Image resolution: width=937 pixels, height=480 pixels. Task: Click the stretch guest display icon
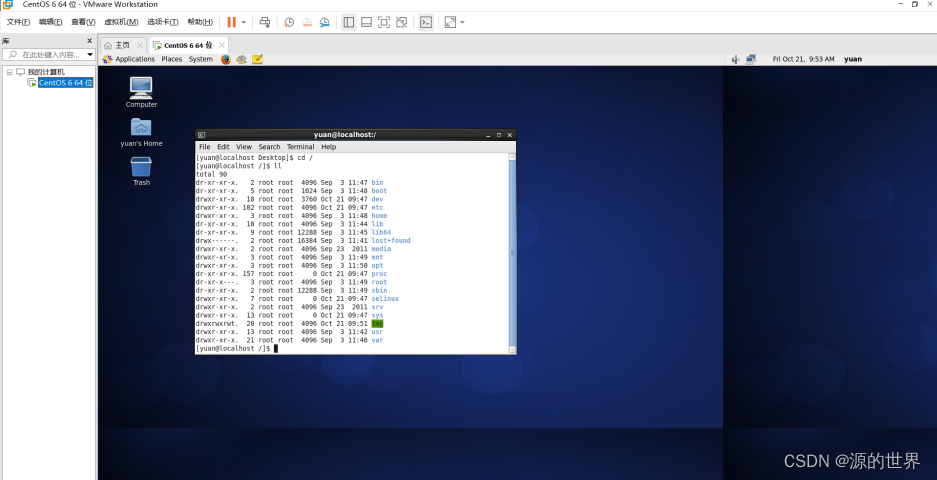[x=450, y=22]
